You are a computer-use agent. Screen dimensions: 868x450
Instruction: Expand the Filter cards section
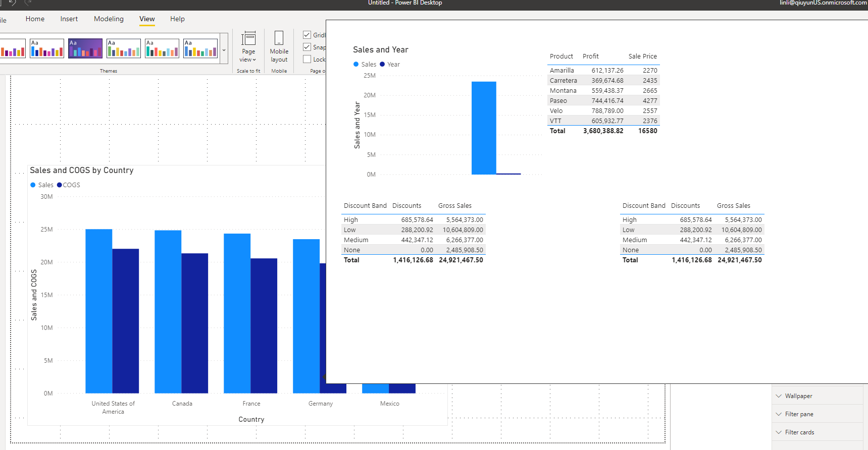pyautogui.click(x=817, y=432)
